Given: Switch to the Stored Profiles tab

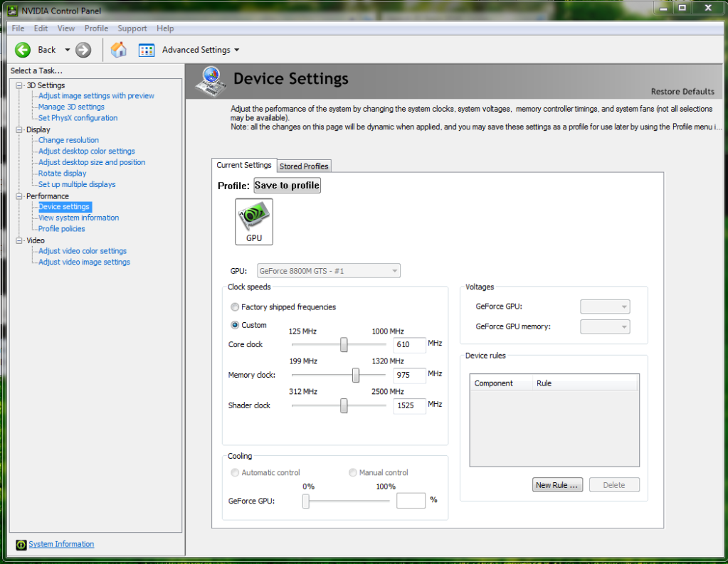Looking at the screenshot, I should click(x=304, y=166).
